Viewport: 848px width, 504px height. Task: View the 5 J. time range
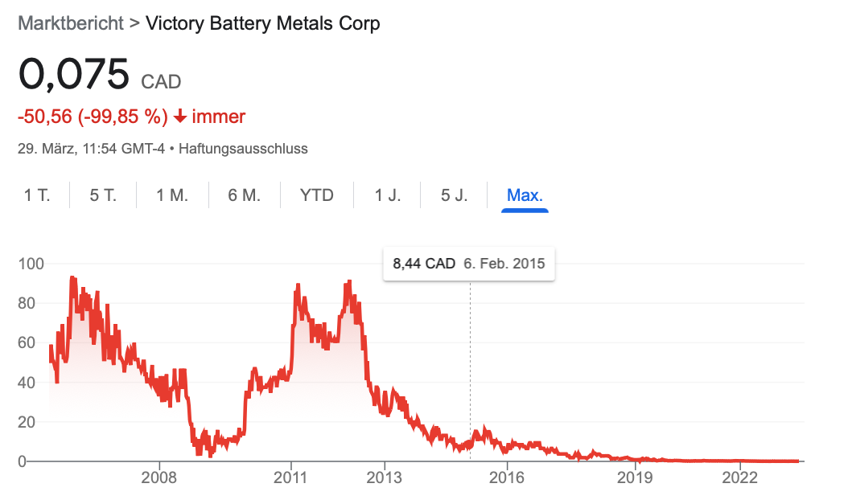(x=454, y=195)
